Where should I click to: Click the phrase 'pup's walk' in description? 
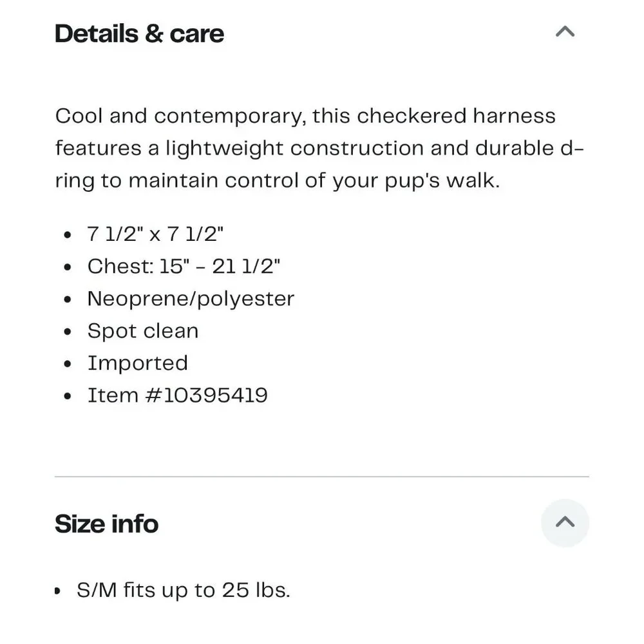442,181
